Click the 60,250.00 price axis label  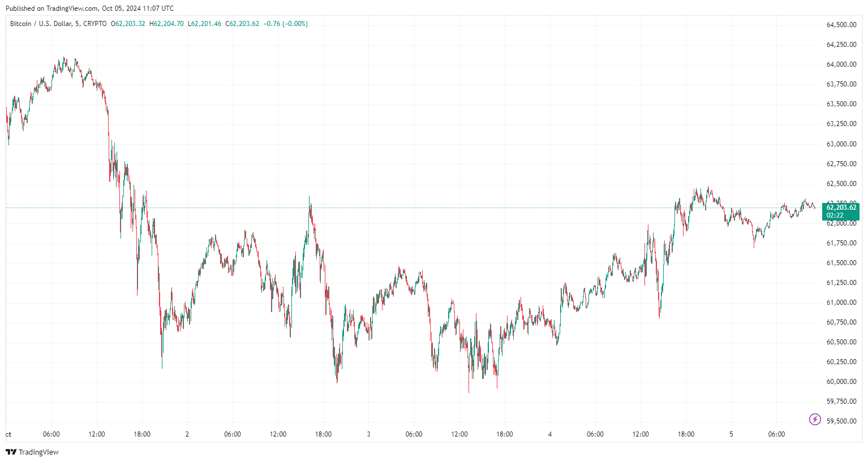841,362
